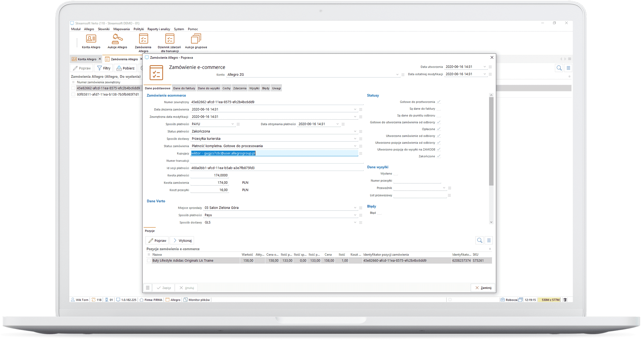
Task: Click Zapisz button
Action: (164, 288)
